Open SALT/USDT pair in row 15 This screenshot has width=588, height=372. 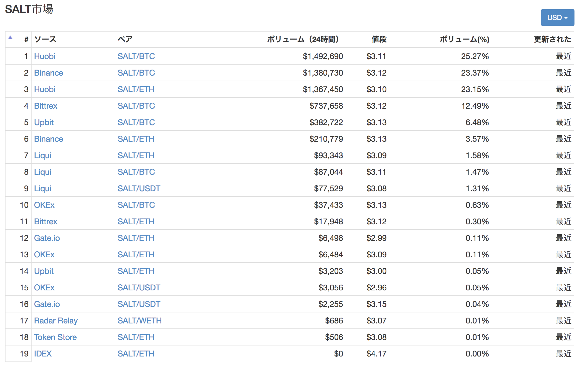click(x=139, y=288)
